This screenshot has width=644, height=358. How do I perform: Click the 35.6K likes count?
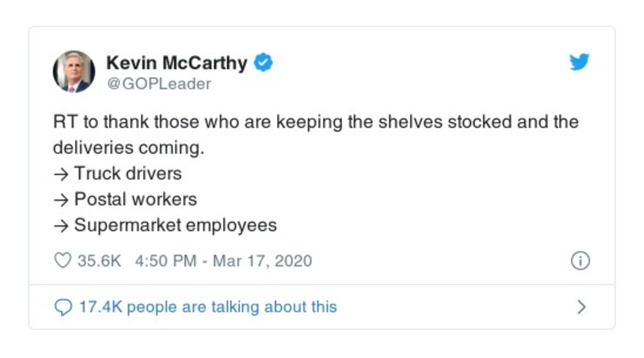tap(98, 261)
